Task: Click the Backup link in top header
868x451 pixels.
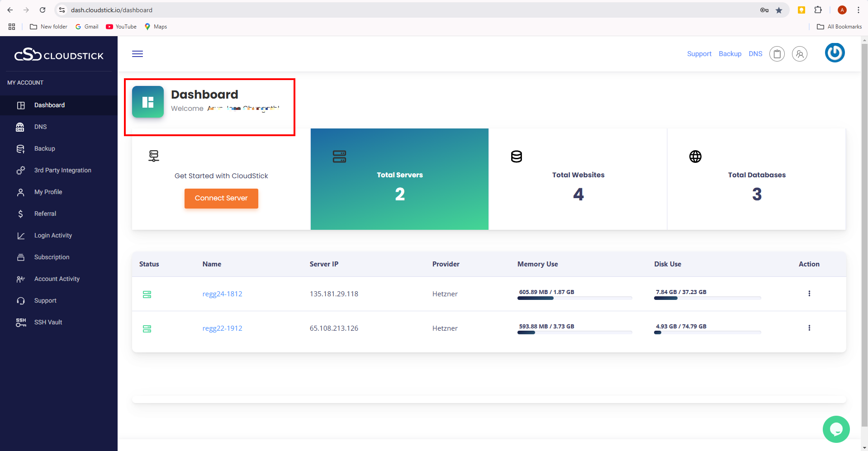Action: pyautogui.click(x=730, y=54)
